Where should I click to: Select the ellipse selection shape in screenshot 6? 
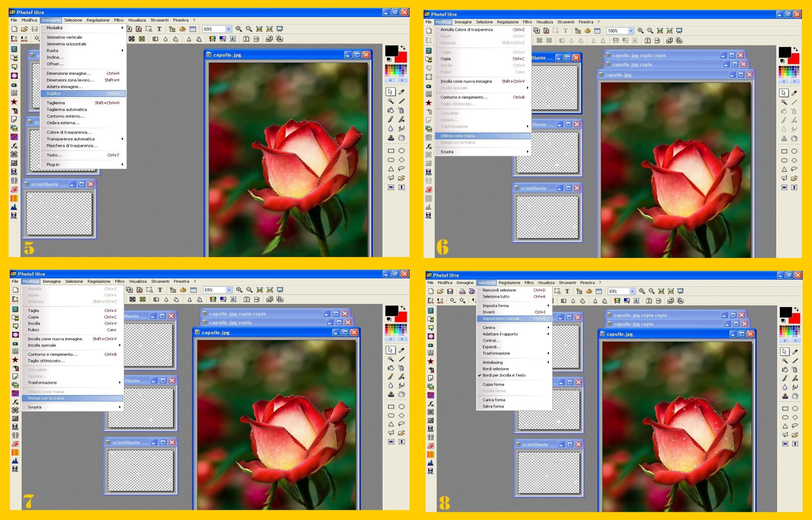coord(794,151)
